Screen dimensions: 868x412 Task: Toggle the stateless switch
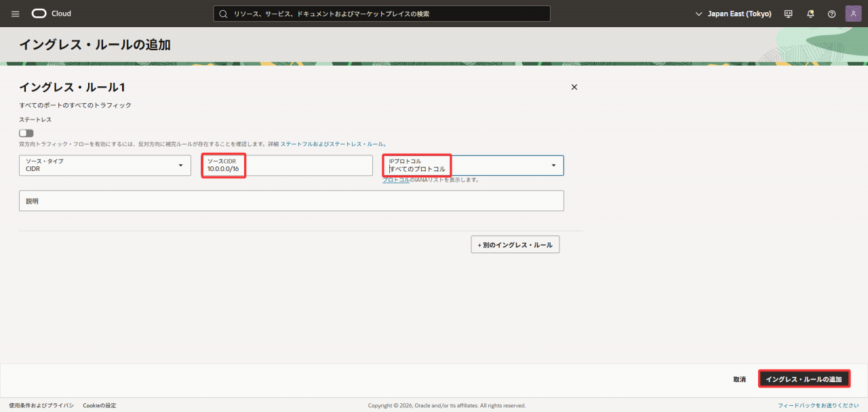(x=26, y=133)
